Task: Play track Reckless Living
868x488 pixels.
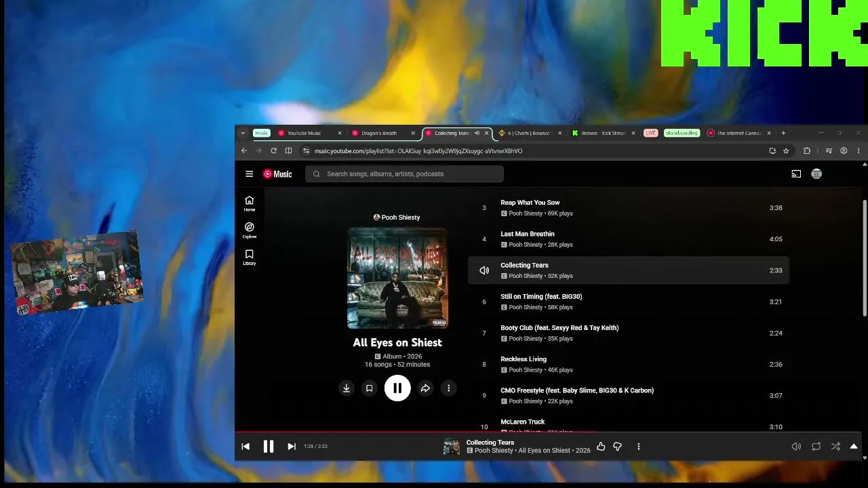Action: pos(524,359)
